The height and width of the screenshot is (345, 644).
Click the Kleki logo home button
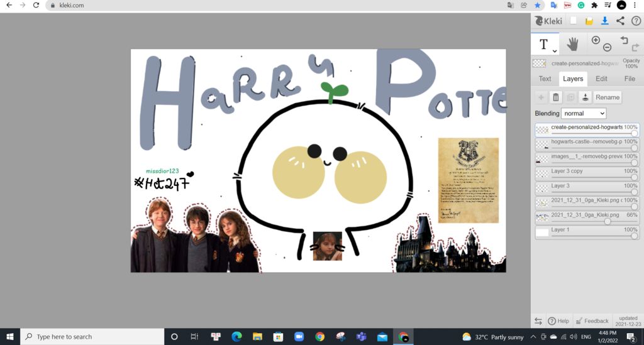548,21
